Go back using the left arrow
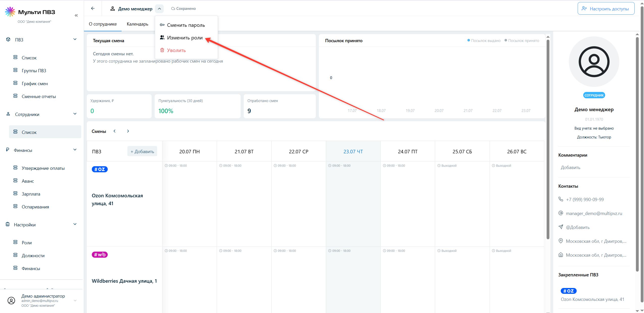The height and width of the screenshot is (313, 644). tap(93, 9)
